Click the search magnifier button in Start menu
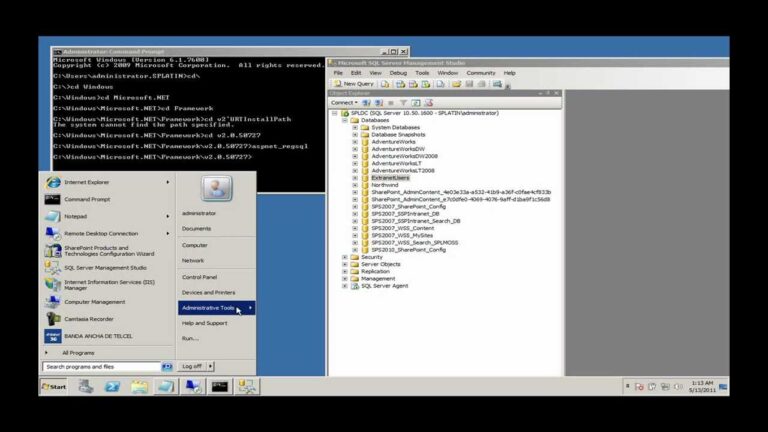Screen dimensions: 768x432 pyautogui.click(x=167, y=366)
